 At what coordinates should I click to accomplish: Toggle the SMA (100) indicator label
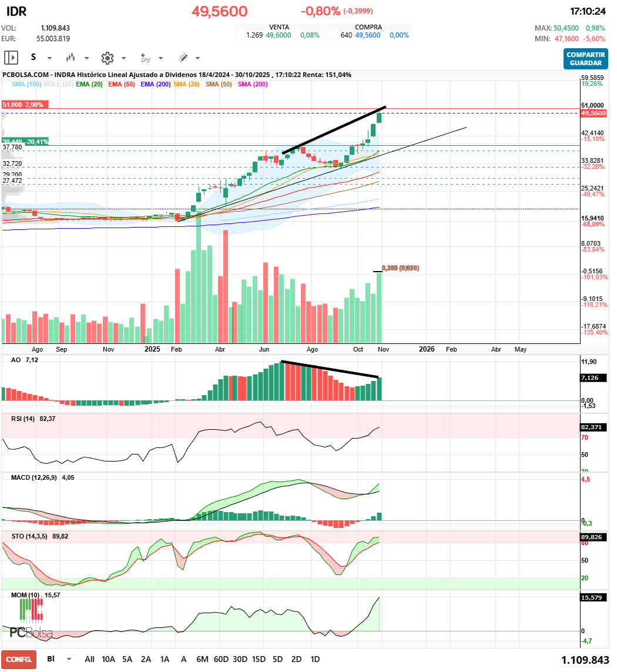[x=26, y=84]
